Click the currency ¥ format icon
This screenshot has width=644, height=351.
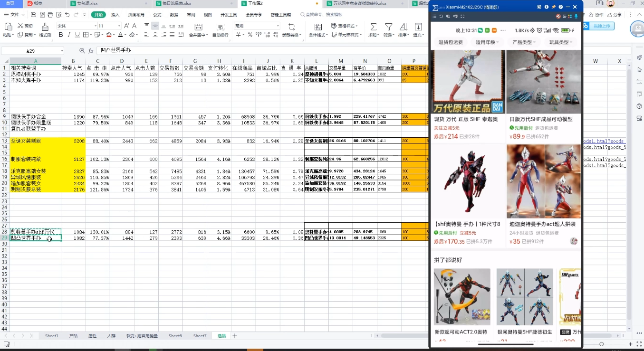[x=239, y=35]
